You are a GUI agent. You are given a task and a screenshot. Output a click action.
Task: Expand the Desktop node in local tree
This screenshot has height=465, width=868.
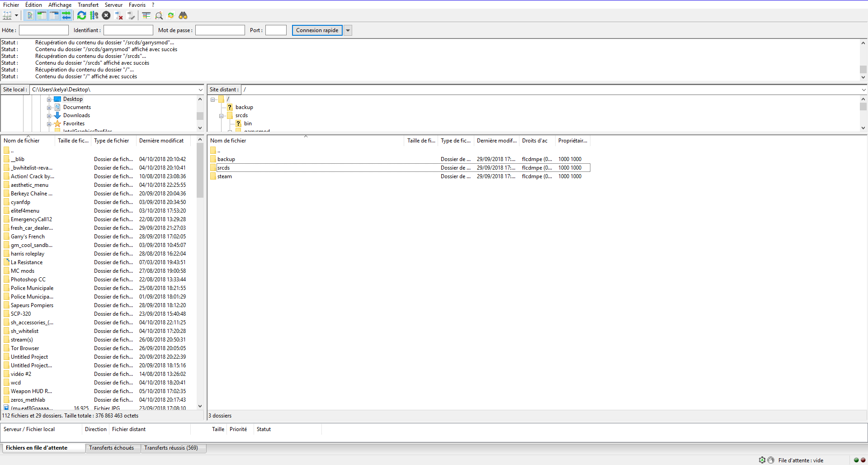pyautogui.click(x=49, y=99)
